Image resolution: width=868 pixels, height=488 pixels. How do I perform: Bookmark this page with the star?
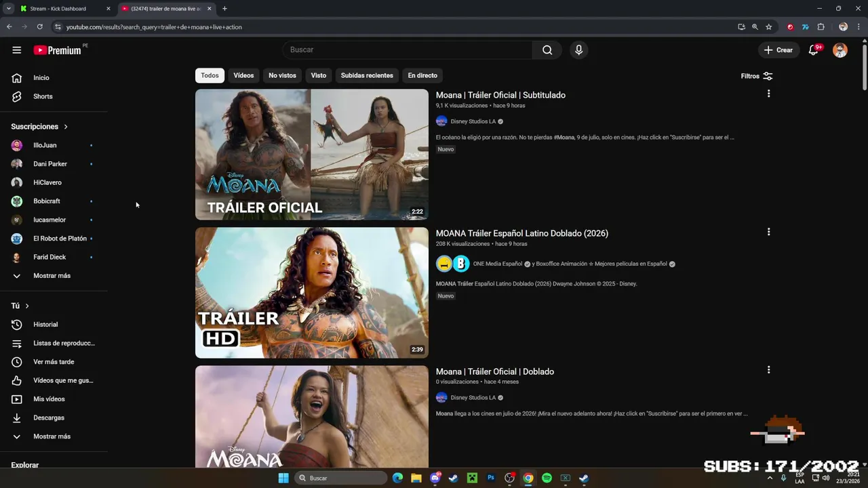click(x=768, y=27)
